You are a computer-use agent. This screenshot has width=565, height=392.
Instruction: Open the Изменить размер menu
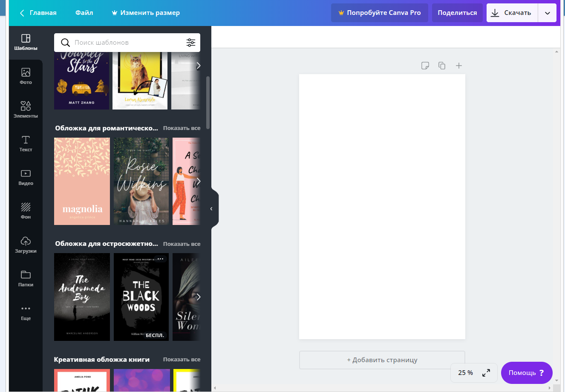coord(146,13)
